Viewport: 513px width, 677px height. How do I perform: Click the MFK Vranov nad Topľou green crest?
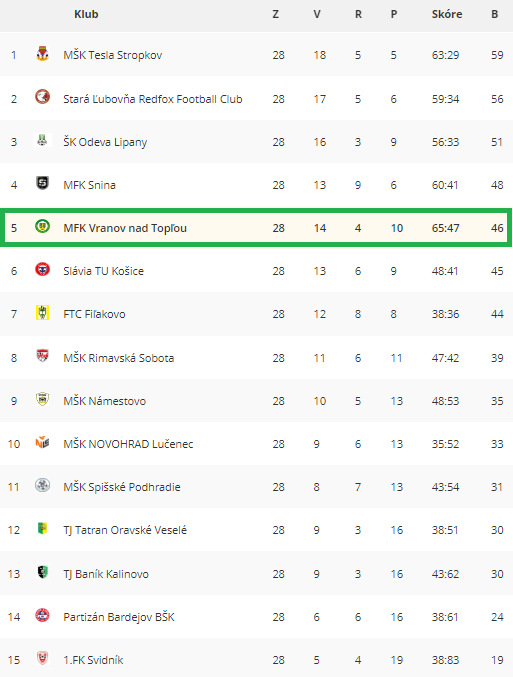click(42, 226)
